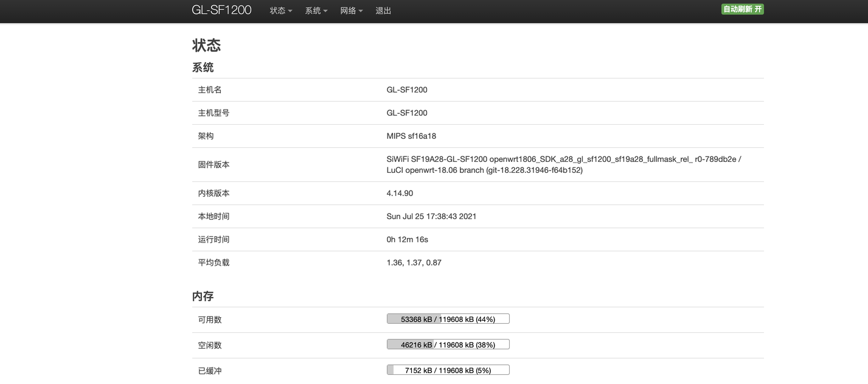Click the 本地时间 row label

tap(214, 216)
